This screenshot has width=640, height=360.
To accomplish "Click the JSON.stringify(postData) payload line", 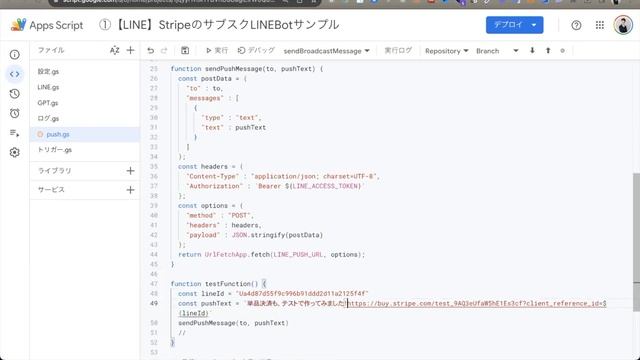I will [x=255, y=235].
